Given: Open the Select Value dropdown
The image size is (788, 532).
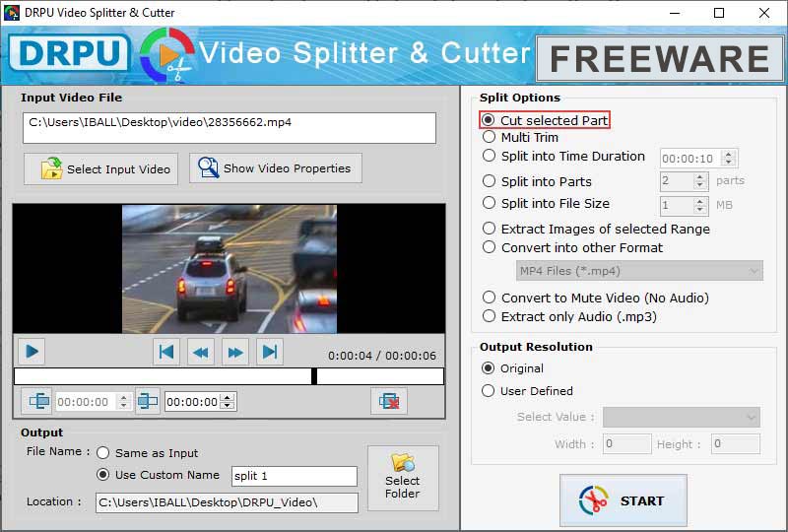Looking at the screenshot, I should [x=681, y=417].
